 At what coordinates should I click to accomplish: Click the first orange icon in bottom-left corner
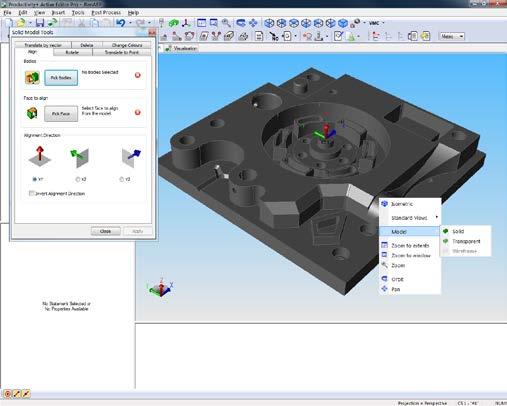(x=7, y=394)
